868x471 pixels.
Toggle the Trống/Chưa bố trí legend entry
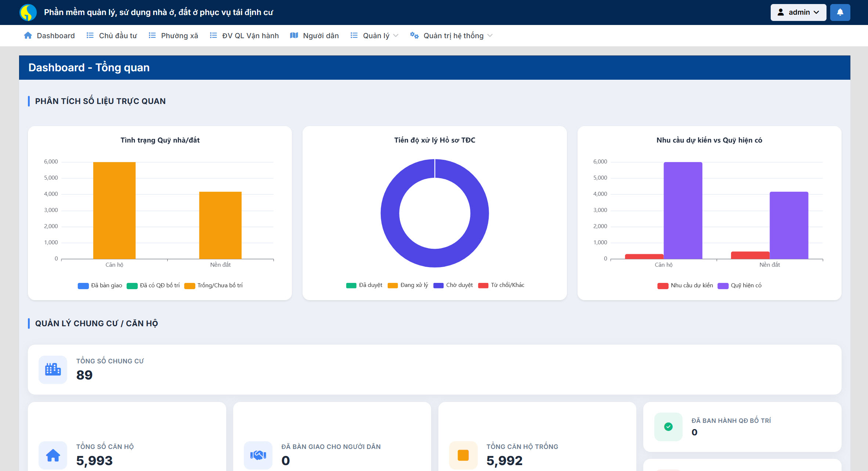pos(213,286)
